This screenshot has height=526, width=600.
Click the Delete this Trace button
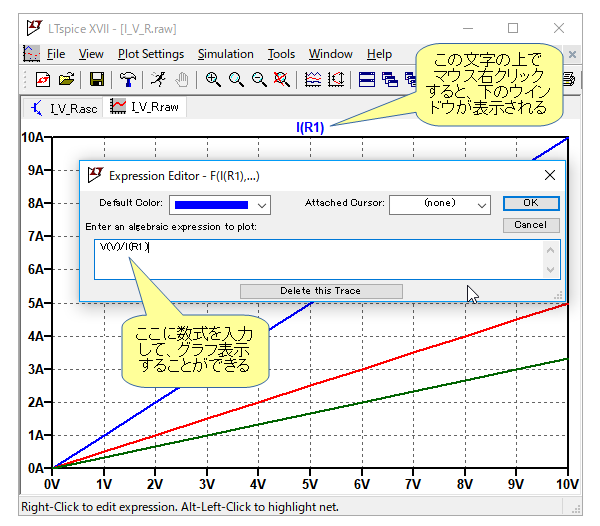(320, 291)
